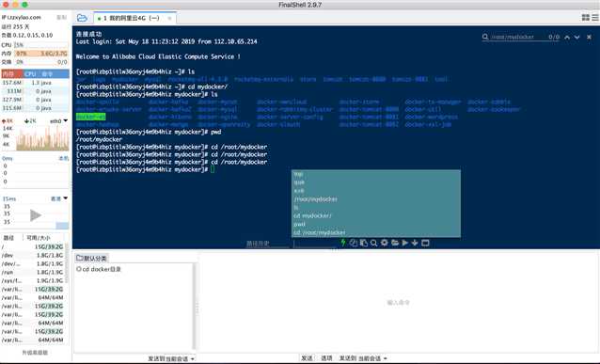Click the green lightning quick-command icon

pyautogui.click(x=343, y=243)
